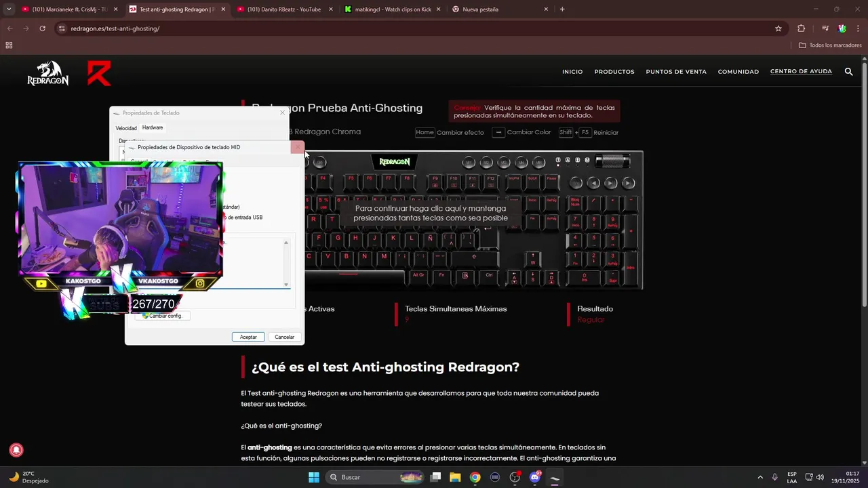Open Google Chrome from the taskbar
Screen dimensions: 868x488
coord(475,477)
